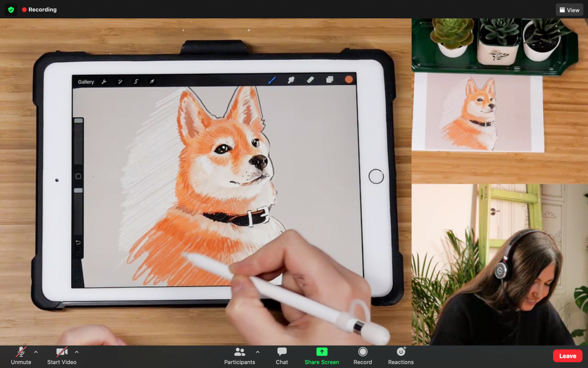The height and width of the screenshot is (368, 588).
Task: Tap the square modify button in sidebar
Action: point(78,177)
